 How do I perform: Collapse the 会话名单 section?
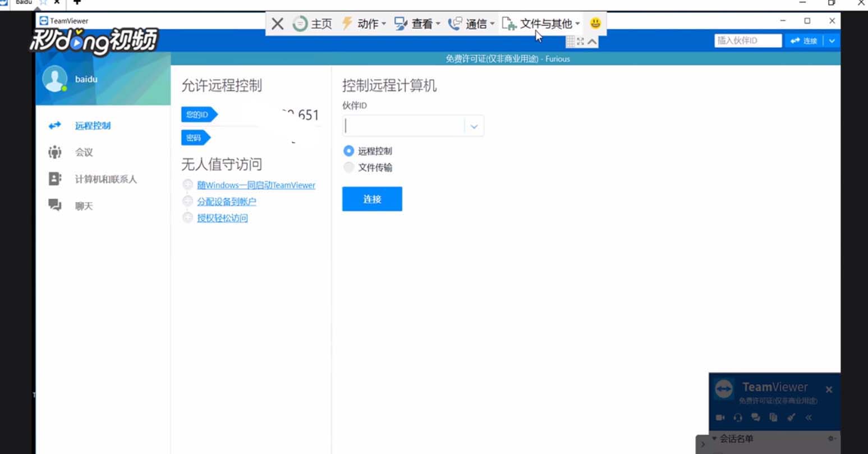[x=714, y=438]
